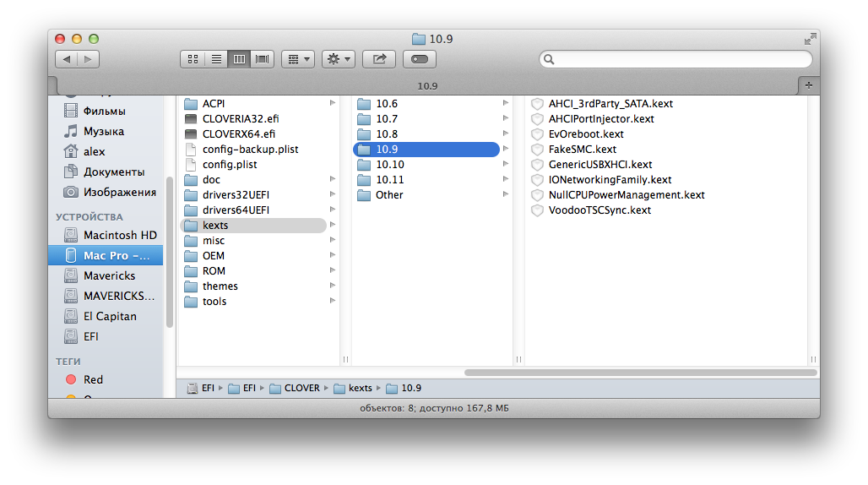
Task: Switch to list view mode
Action: (x=216, y=59)
